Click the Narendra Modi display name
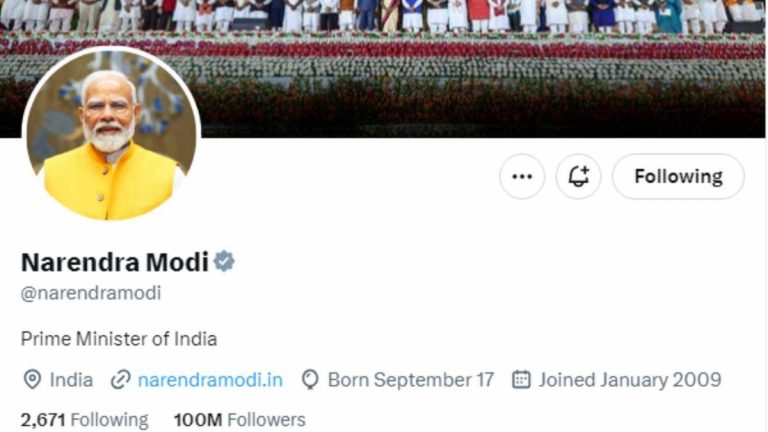 (x=114, y=262)
